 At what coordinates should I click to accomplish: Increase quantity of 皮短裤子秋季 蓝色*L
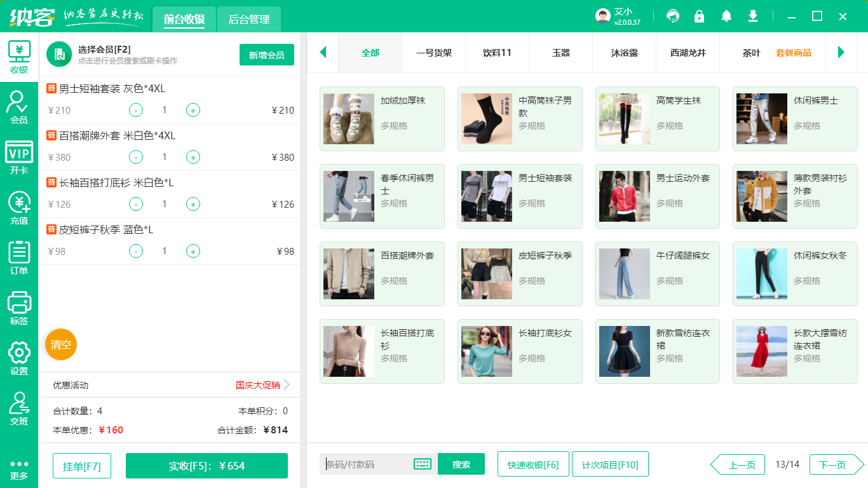tap(193, 251)
